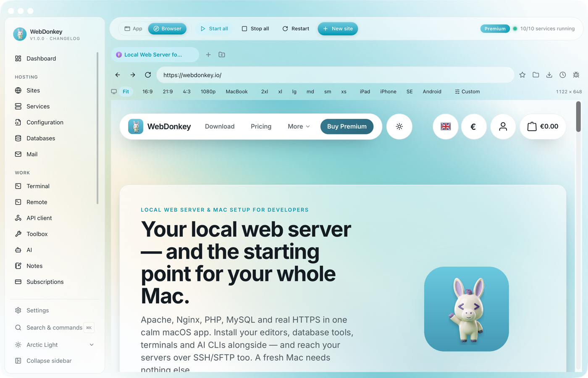Click the URL address field
The height and width of the screenshot is (378, 588).
[x=335, y=75]
